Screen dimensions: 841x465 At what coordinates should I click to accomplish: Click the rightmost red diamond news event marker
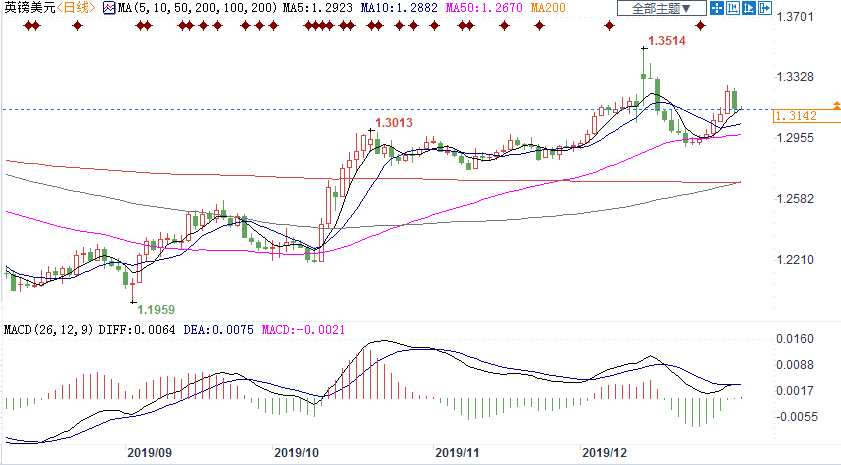[700, 24]
